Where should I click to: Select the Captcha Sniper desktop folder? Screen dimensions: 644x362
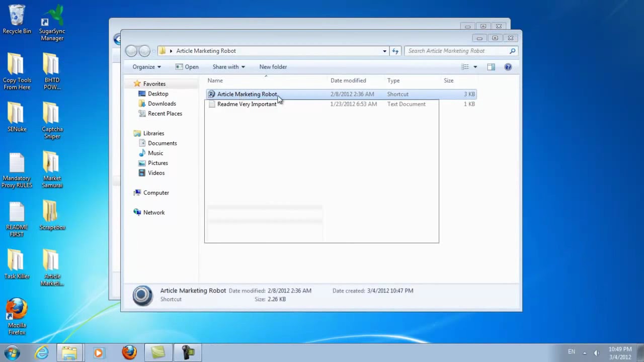coord(52,121)
